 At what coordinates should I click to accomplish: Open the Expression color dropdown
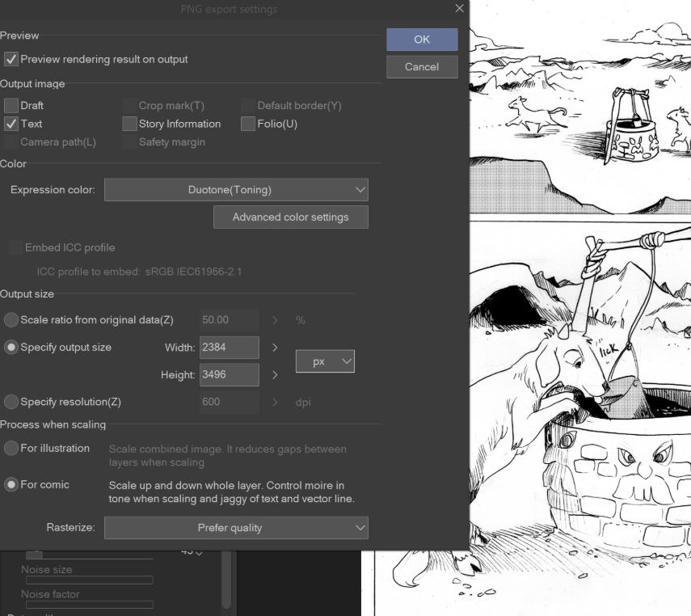pos(236,190)
